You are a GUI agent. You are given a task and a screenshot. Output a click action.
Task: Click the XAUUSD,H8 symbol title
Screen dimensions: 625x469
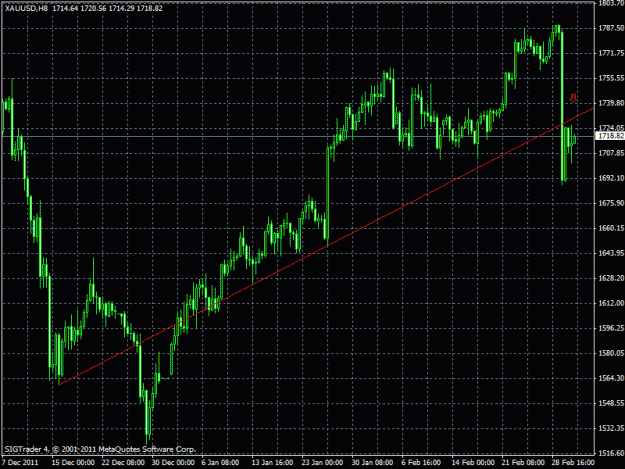27,8
